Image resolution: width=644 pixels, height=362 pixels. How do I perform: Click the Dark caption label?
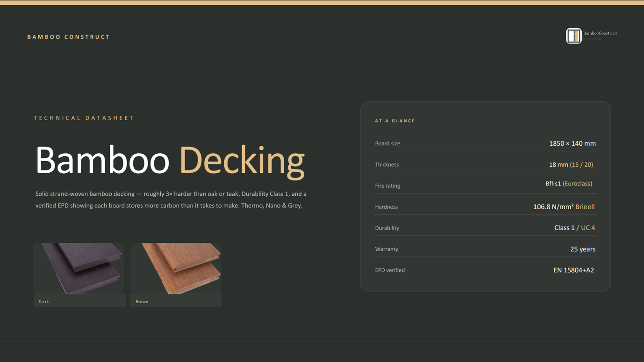point(44,302)
